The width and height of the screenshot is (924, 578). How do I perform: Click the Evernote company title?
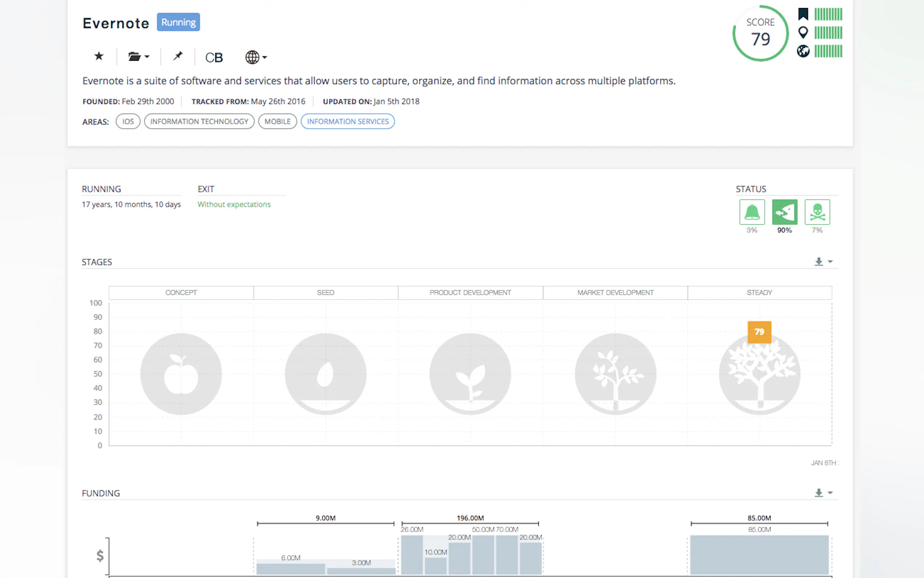coord(116,23)
